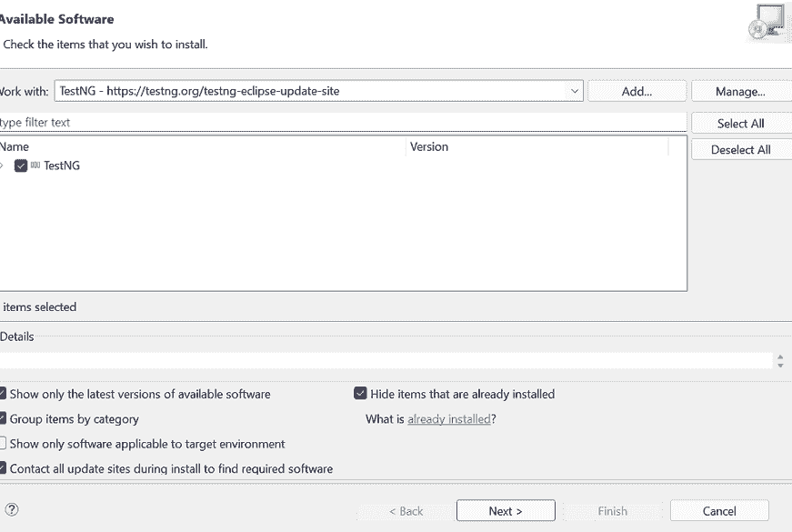
Task: Expand the TestNG tree node
Action: click(x=2, y=166)
